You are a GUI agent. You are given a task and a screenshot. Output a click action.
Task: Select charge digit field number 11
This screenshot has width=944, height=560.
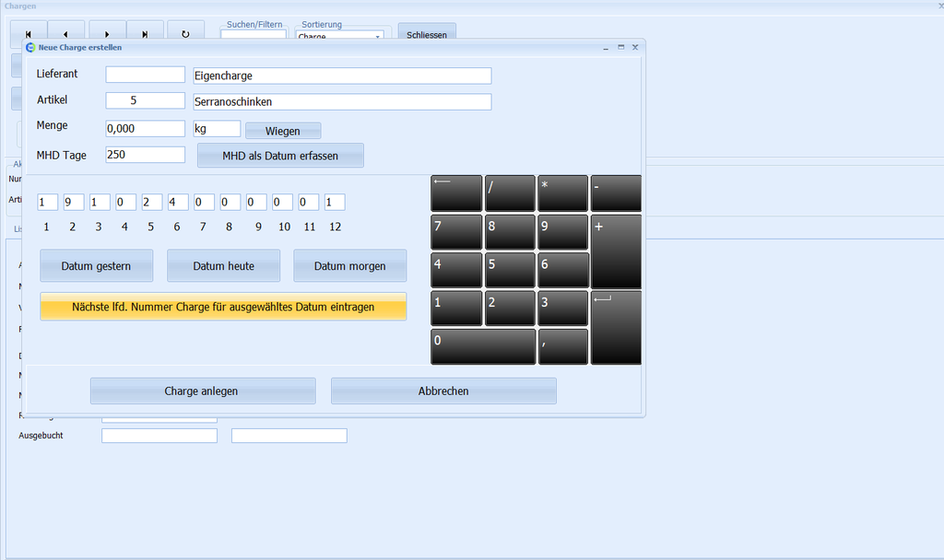(308, 202)
